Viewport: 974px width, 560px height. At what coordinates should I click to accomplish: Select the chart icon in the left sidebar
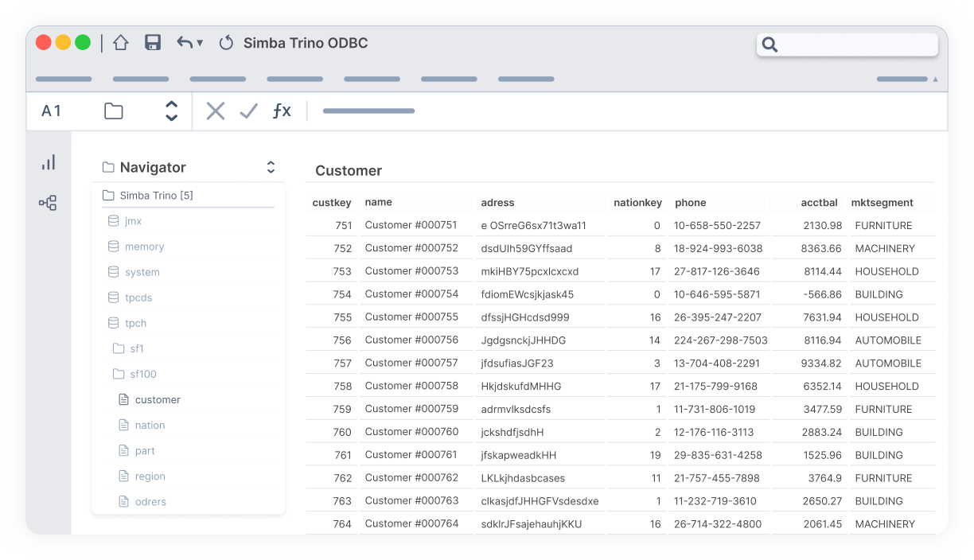[x=49, y=161]
